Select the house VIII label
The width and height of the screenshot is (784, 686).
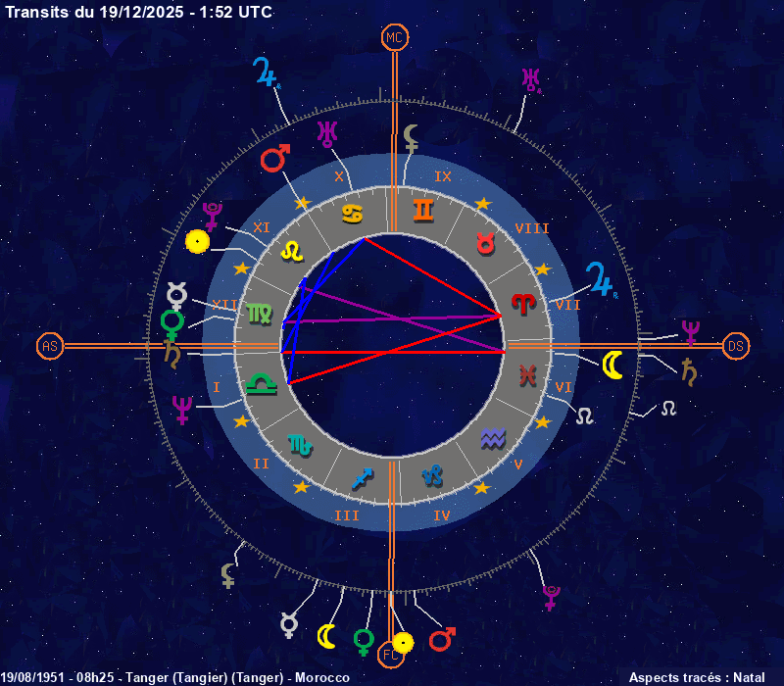coord(532,228)
